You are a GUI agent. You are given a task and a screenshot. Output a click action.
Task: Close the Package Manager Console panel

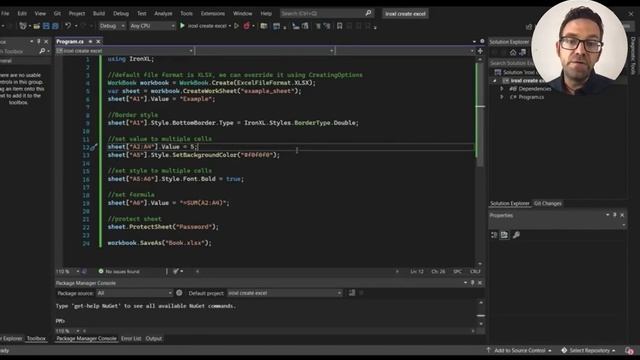[x=480, y=282]
